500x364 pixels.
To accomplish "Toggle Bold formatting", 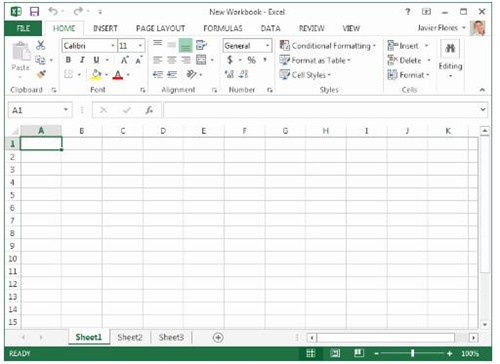I will click(x=68, y=60).
